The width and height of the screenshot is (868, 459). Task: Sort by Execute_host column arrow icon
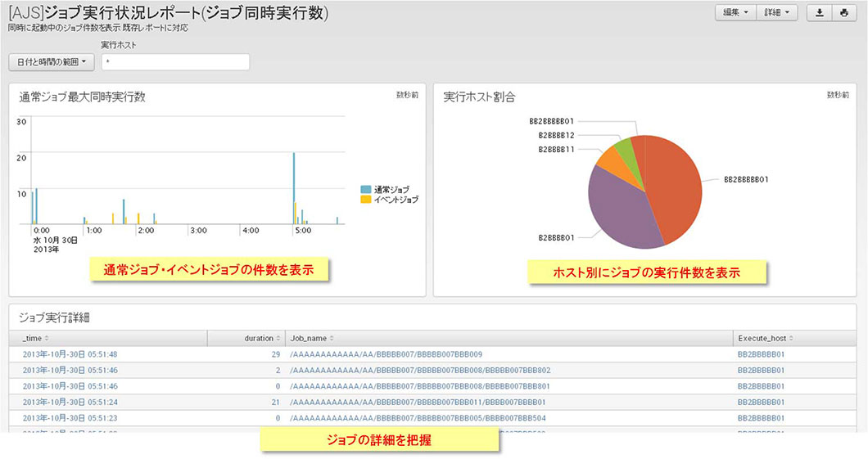[x=792, y=338]
